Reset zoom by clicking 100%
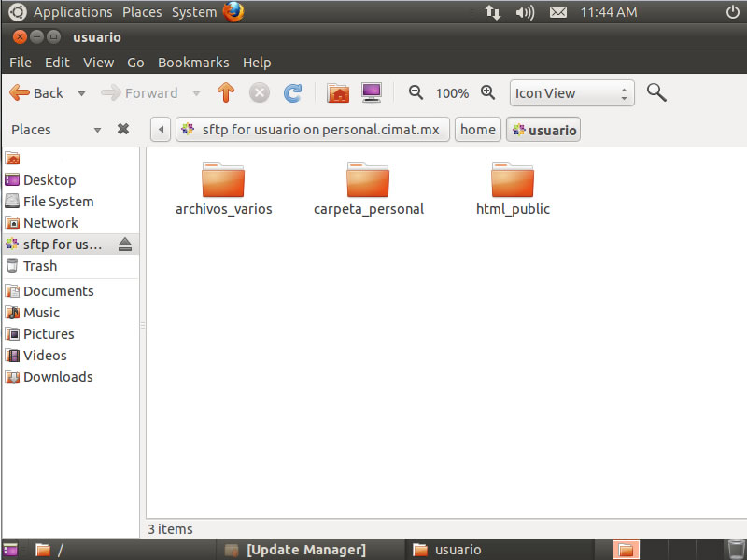 452,93
